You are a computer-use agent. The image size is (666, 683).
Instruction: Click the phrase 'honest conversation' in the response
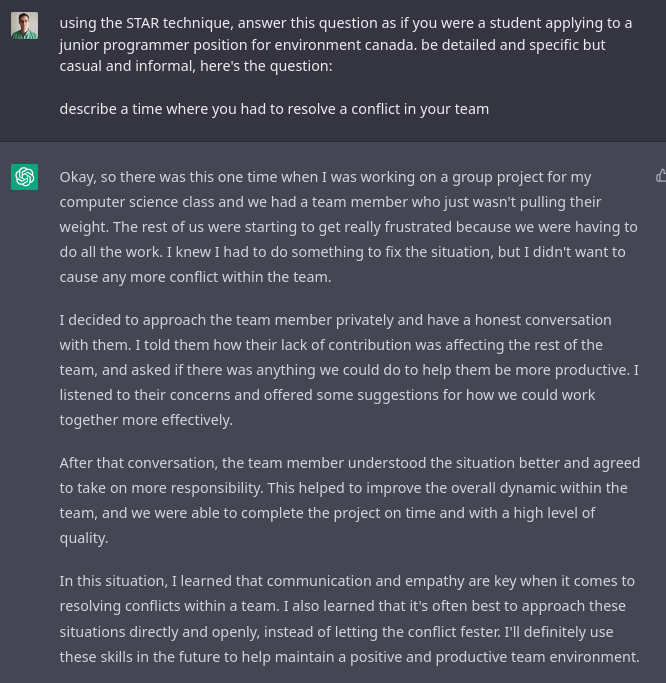point(543,320)
